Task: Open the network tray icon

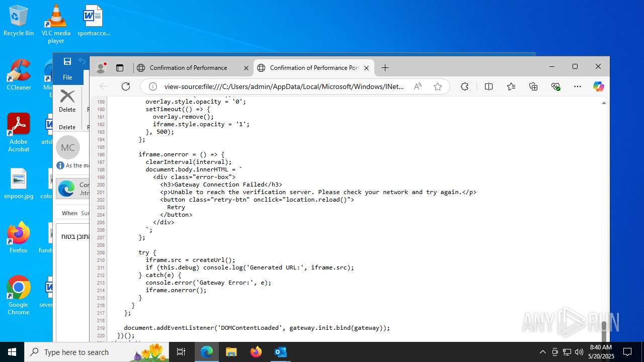Action: pos(567,352)
